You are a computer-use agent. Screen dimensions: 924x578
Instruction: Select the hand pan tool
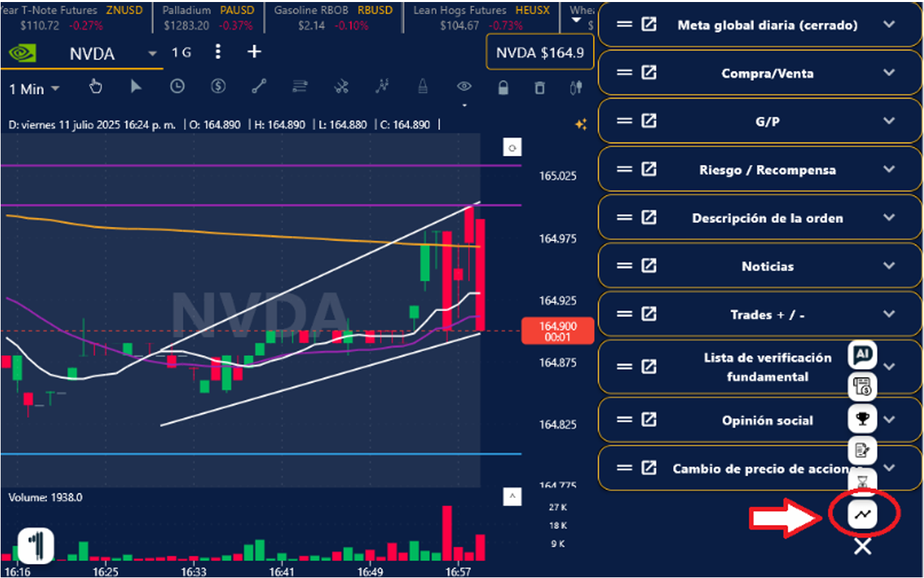95,86
